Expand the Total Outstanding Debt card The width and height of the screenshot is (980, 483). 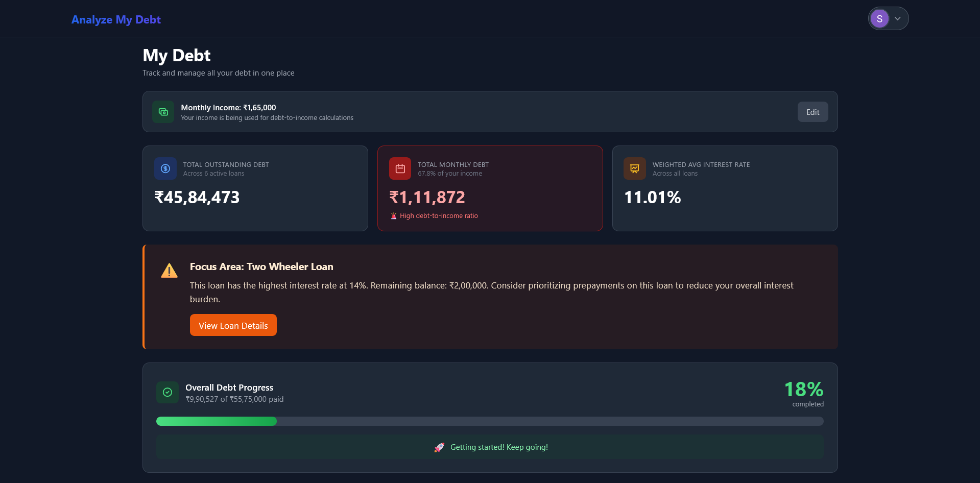coord(255,188)
